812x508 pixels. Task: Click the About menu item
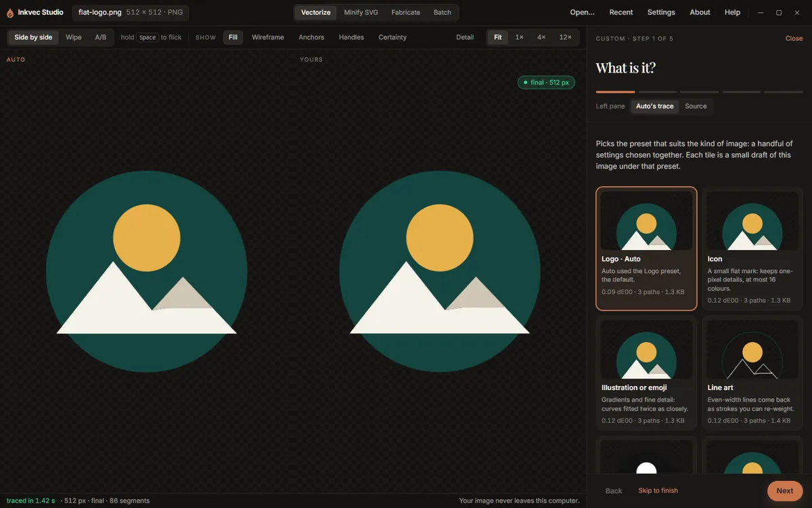click(700, 12)
